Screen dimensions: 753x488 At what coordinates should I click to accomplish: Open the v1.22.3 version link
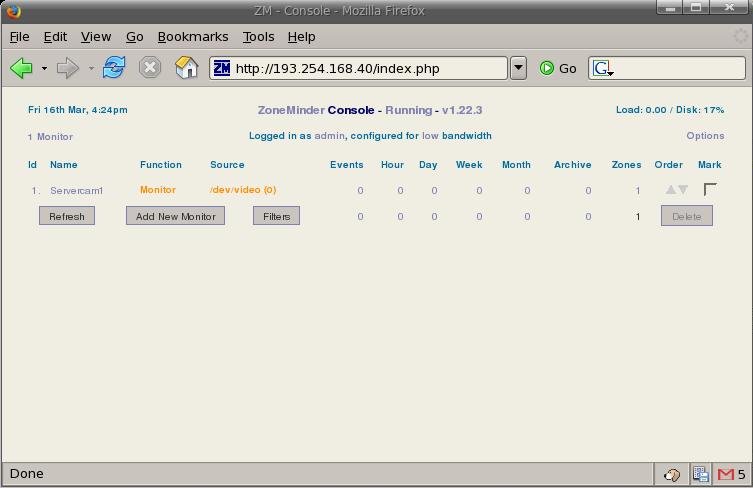pyautogui.click(x=462, y=110)
